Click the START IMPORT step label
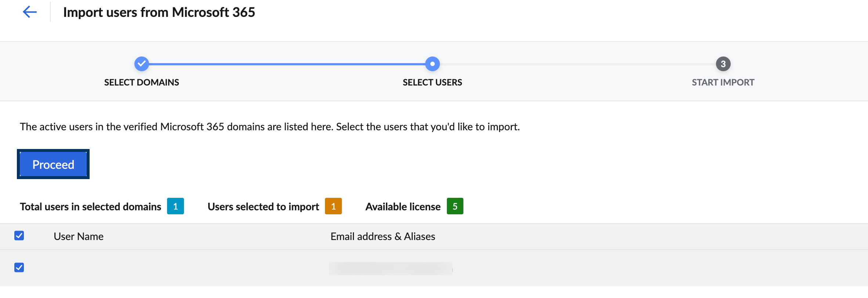Image resolution: width=868 pixels, height=298 pixels. [723, 82]
